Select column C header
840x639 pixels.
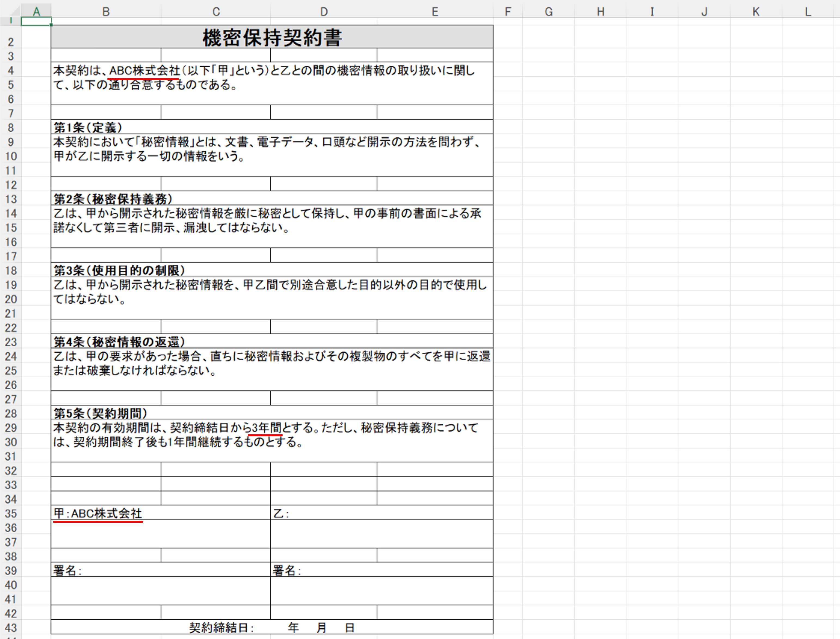click(x=216, y=12)
